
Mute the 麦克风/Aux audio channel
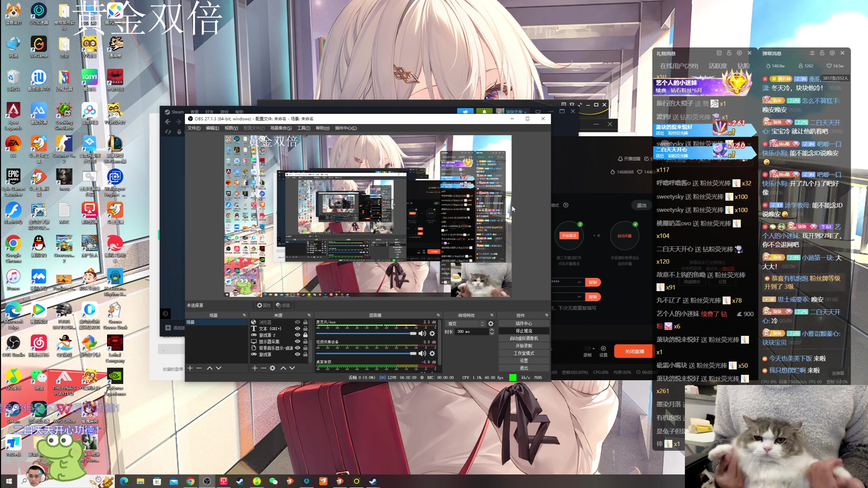pyautogui.click(x=422, y=333)
